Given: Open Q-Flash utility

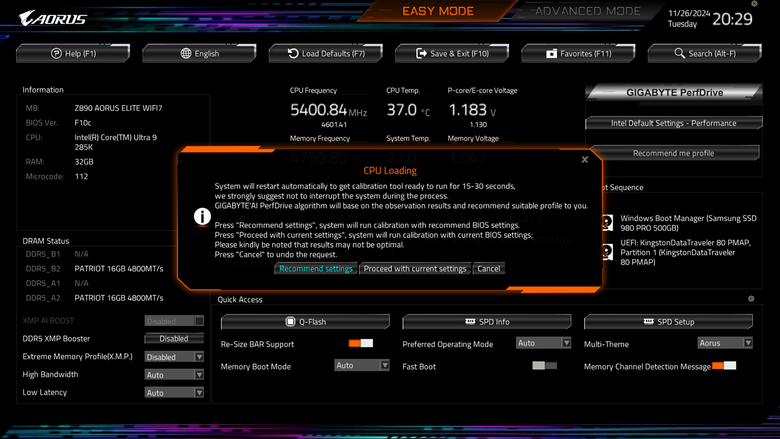Looking at the screenshot, I should [305, 322].
